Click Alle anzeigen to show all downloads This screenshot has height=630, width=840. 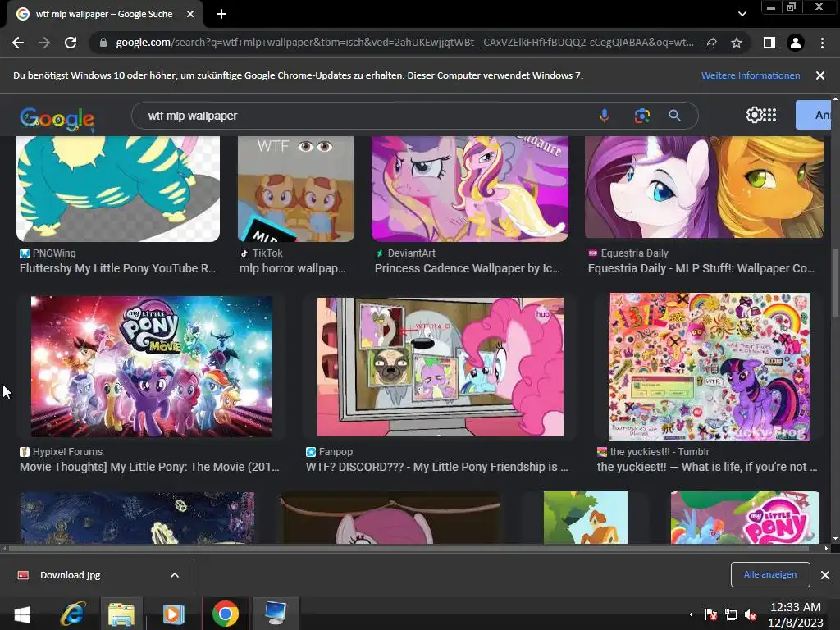click(769, 574)
